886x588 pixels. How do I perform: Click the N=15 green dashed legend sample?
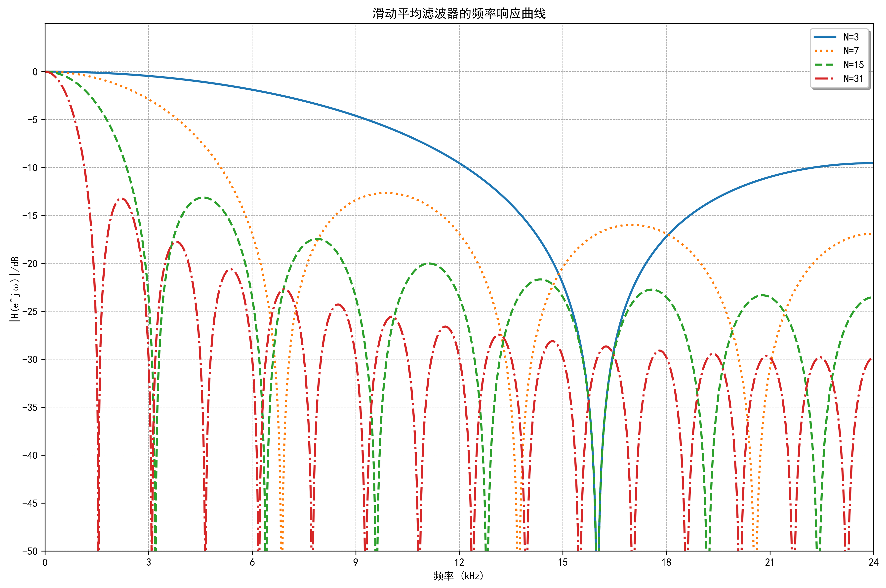(x=825, y=65)
